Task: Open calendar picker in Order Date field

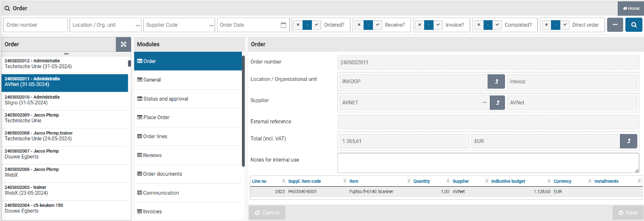Action: click(x=283, y=25)
